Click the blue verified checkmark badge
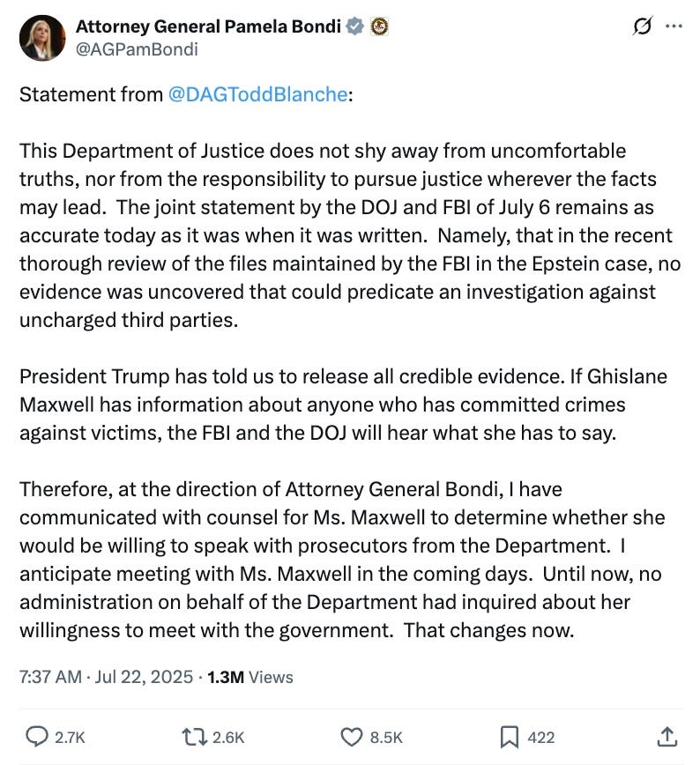 click(x=354, y=26)
